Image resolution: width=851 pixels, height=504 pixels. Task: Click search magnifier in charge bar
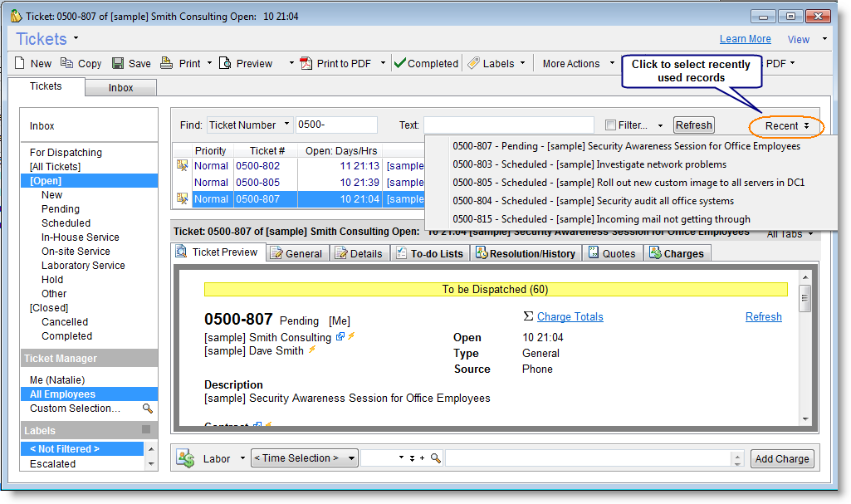click(435, 458)
